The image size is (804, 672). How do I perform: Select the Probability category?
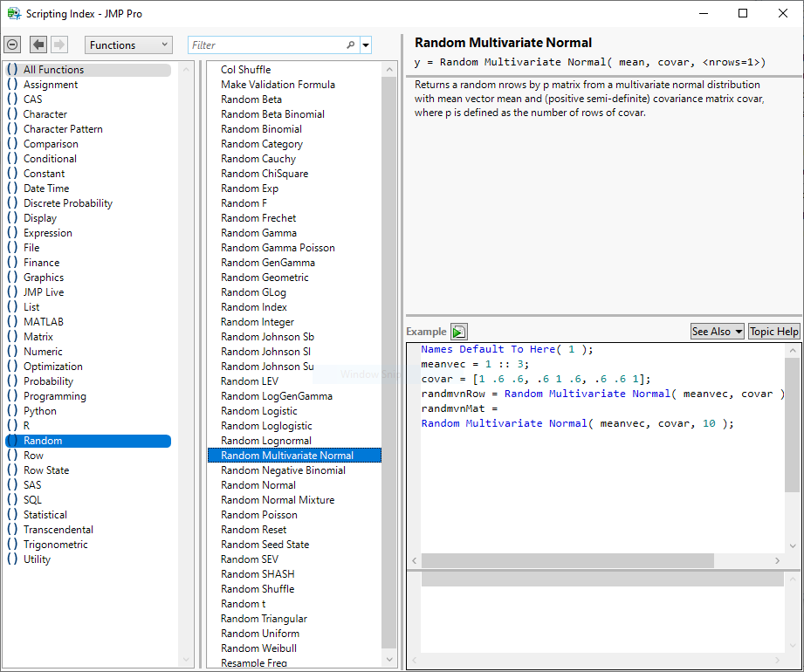click(x=48, y=381)
